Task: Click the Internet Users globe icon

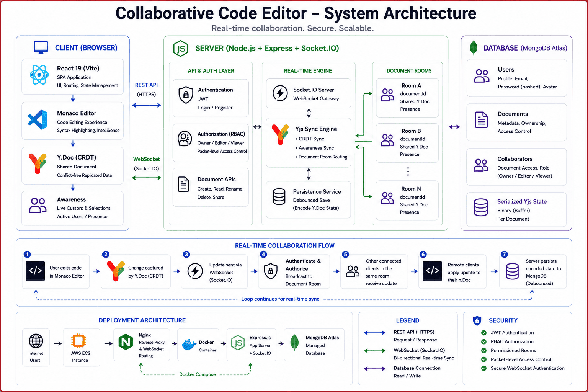Action: click(36, 341)
